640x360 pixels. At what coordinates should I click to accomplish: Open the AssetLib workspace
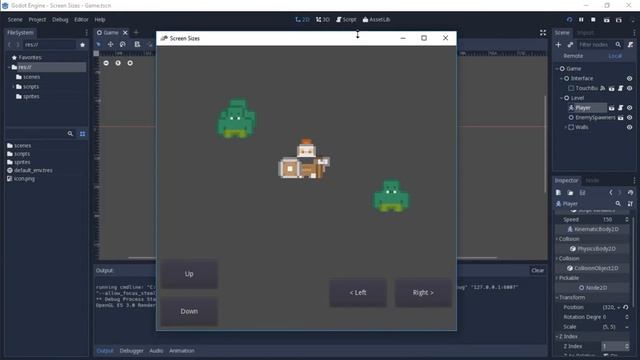(376, 20)
